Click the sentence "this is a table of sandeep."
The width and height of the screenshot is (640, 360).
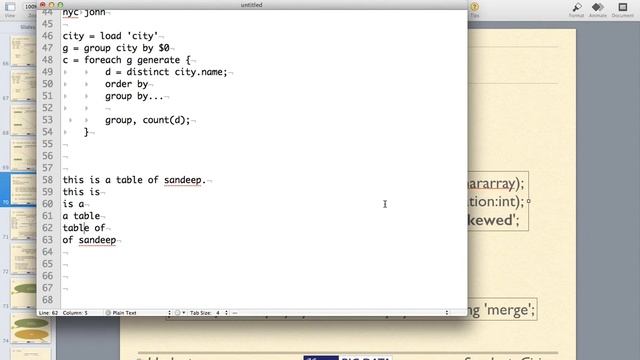pos(134,180)
